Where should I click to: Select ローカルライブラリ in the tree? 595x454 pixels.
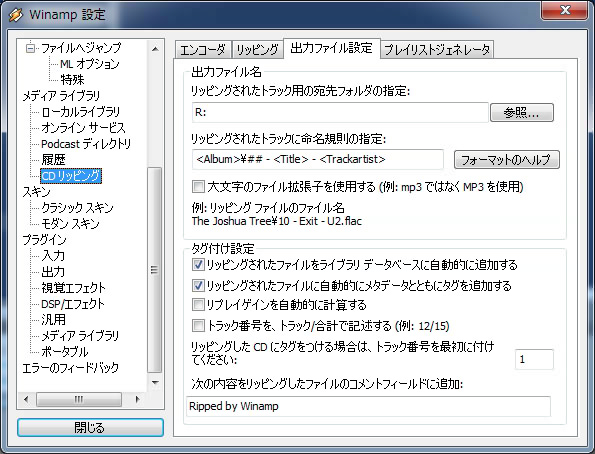click(80, 112)
